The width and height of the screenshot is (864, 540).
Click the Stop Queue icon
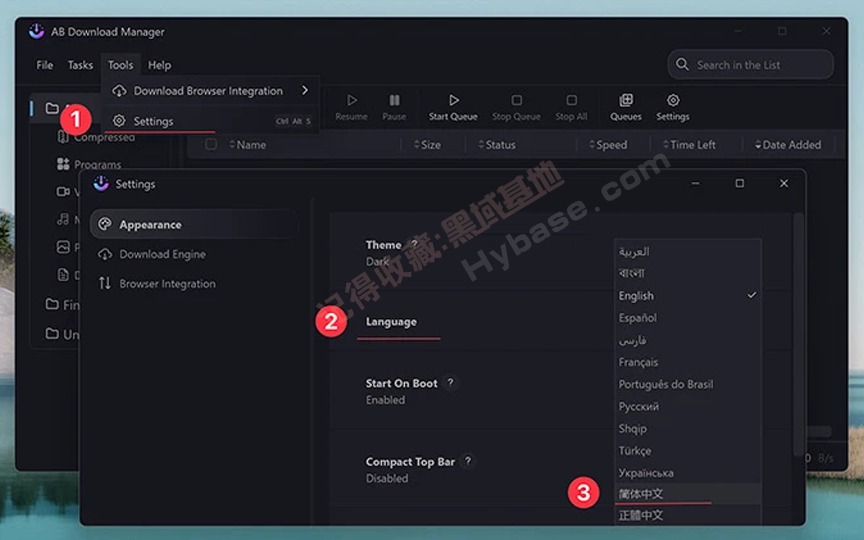tap(516, 100)
